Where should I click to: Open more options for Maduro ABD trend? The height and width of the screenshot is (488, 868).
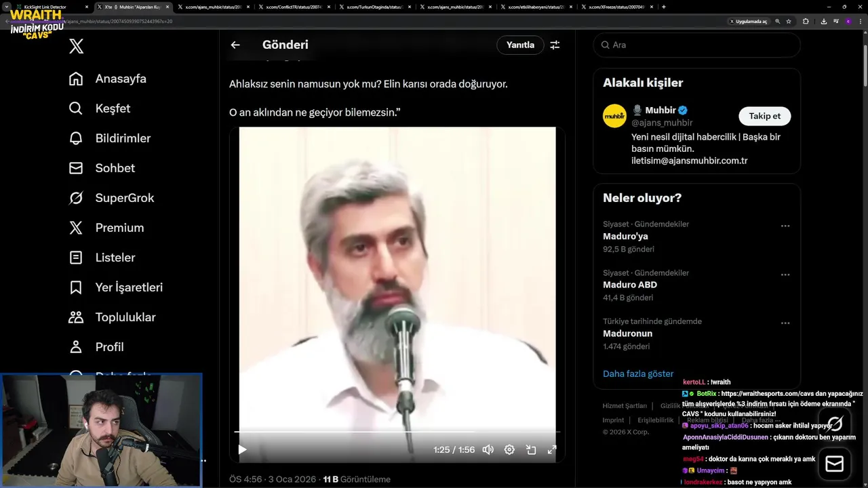(785, 275)
